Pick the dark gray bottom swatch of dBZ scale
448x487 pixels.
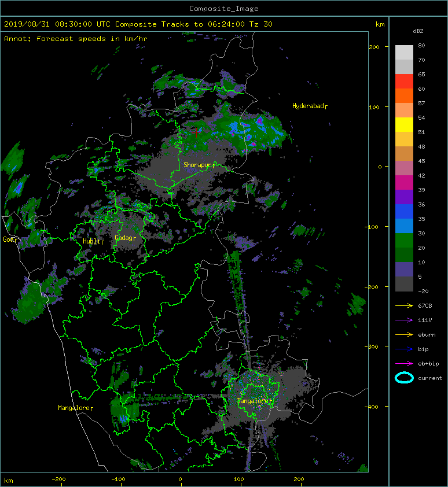tap(404, 284)
